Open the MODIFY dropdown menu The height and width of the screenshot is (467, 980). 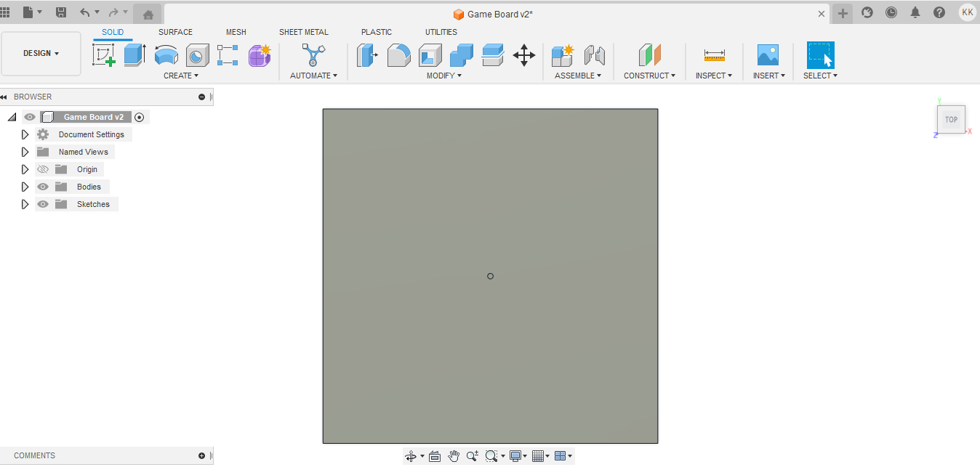coord(443,76)
